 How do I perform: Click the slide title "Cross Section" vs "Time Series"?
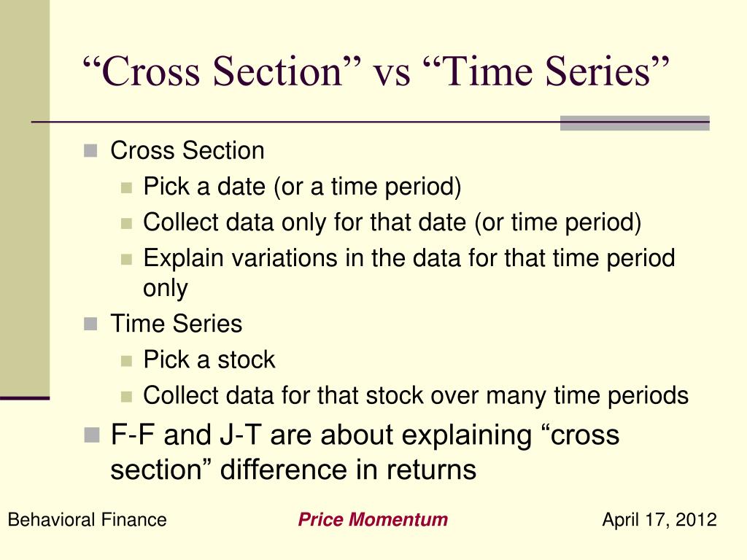point(376,71)
